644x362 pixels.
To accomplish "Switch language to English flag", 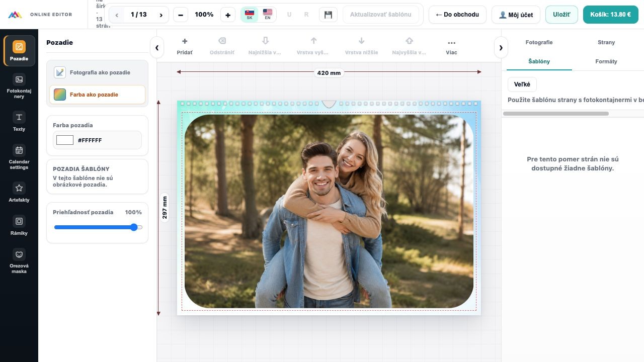I will 268,15.
